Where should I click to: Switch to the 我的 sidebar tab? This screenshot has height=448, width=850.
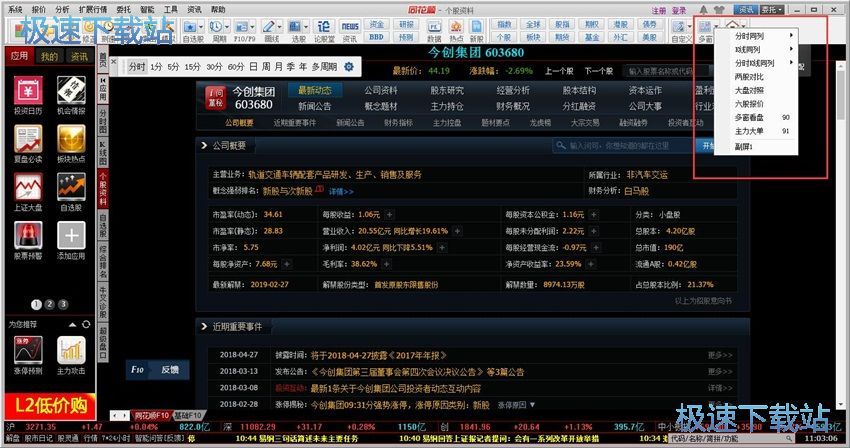(x=49, y=56)
